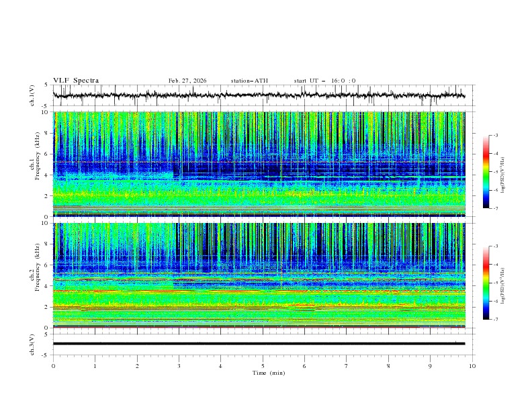Click time axis tick label "7"

(347, 366)
